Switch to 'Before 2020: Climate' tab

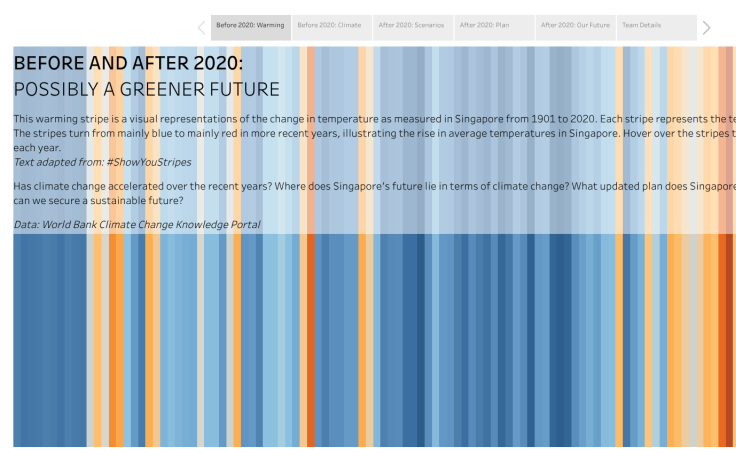[x=329, y=25]
